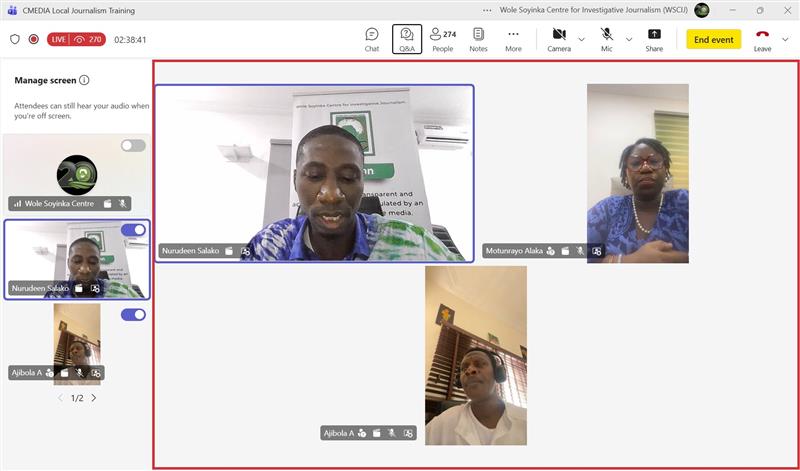Turn on the Camera

(x=559, y=39)
